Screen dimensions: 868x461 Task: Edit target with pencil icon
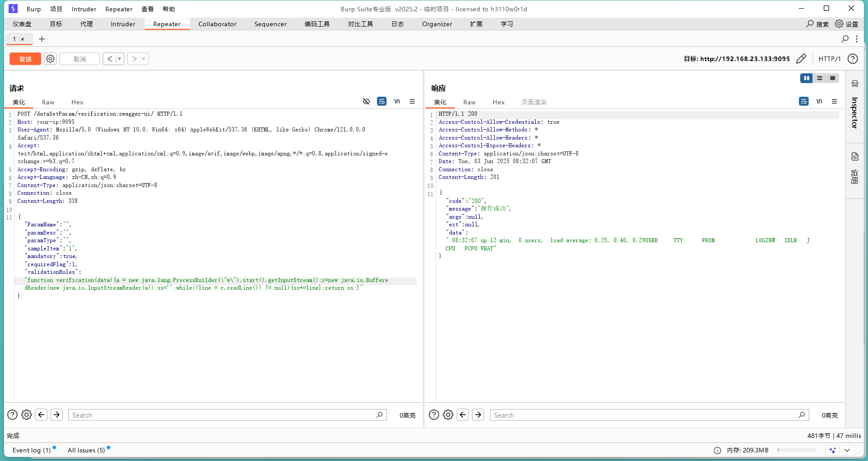pos(801,59)
